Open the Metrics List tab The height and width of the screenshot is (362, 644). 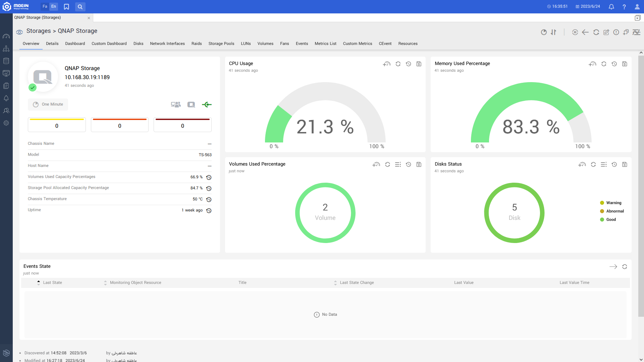(325, 44)
